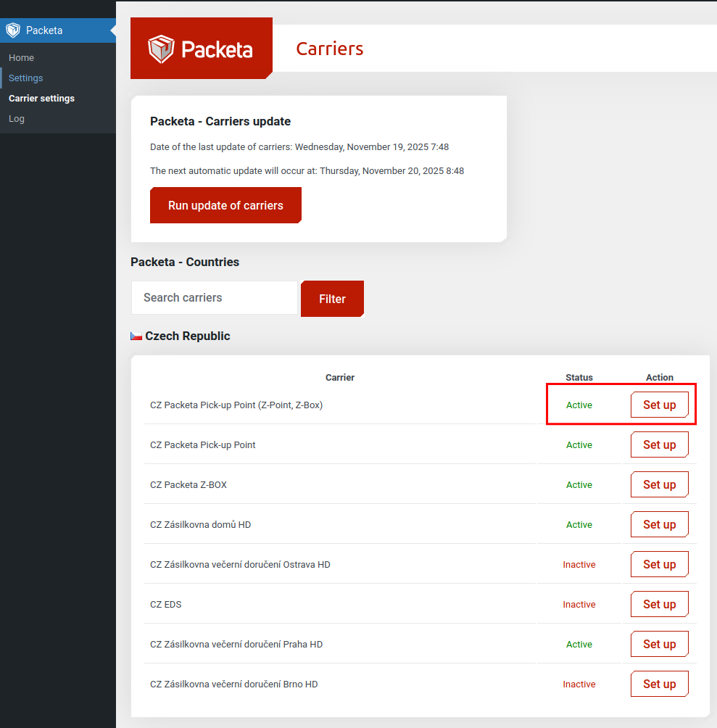Click the Carriers page heading
Viewport: 717px width, 728px height.
point(329,49)
